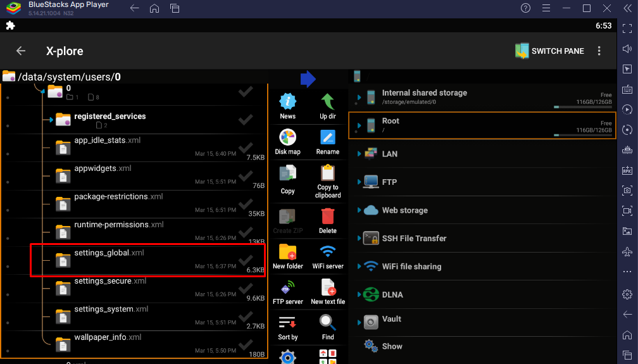Expand the DLNA entry

(x=359, y=294)
